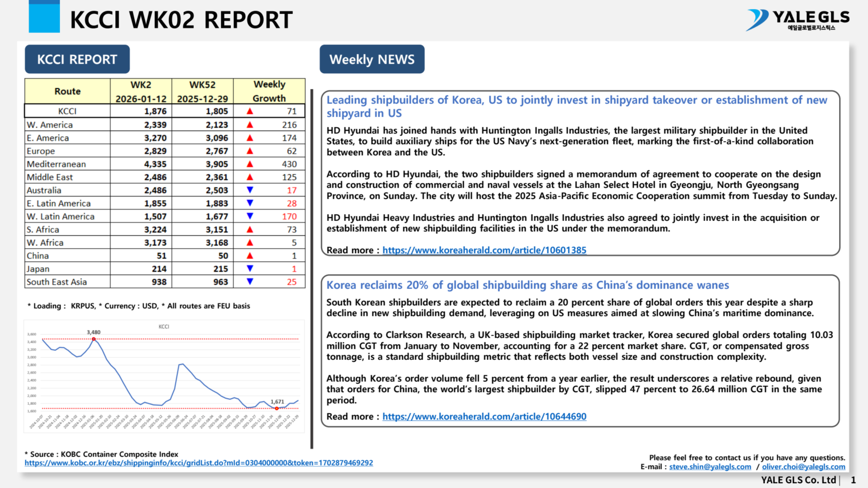Click the 1,671 low point on the chart
Image resolution: width=868 pixels, height=488 pixels.
(x=277, y=408)
